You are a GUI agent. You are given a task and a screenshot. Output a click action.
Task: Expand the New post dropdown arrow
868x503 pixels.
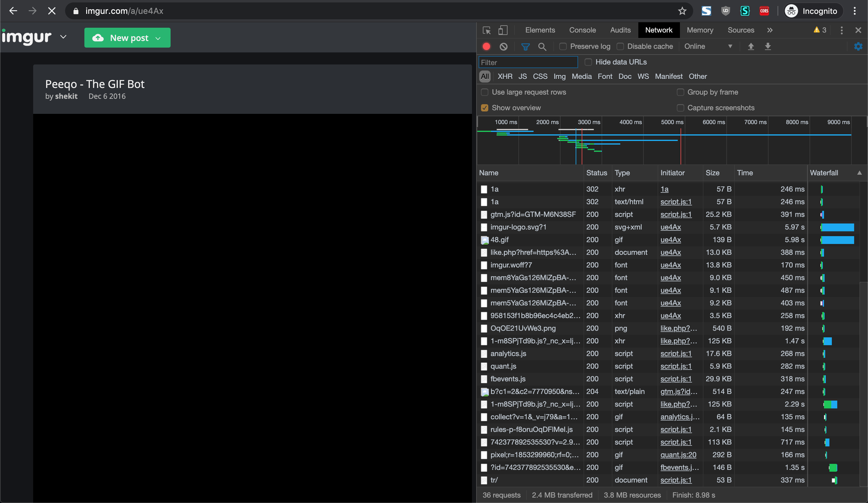tap(158, 38)
